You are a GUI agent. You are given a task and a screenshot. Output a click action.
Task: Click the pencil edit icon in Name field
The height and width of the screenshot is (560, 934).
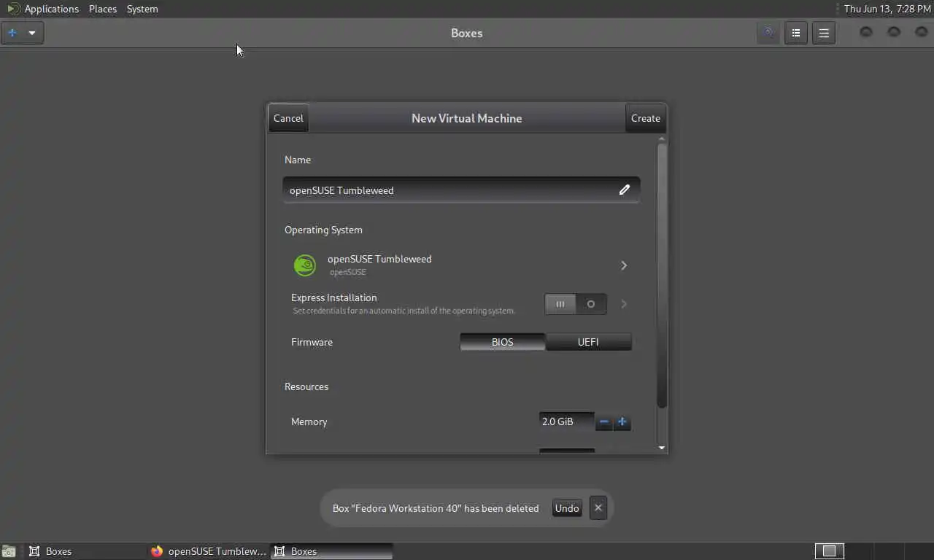[625, 190]
